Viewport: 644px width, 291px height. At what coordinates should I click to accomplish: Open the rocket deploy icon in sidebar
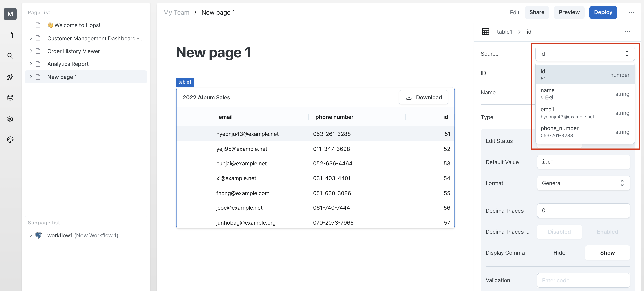(x=10, y=77)
